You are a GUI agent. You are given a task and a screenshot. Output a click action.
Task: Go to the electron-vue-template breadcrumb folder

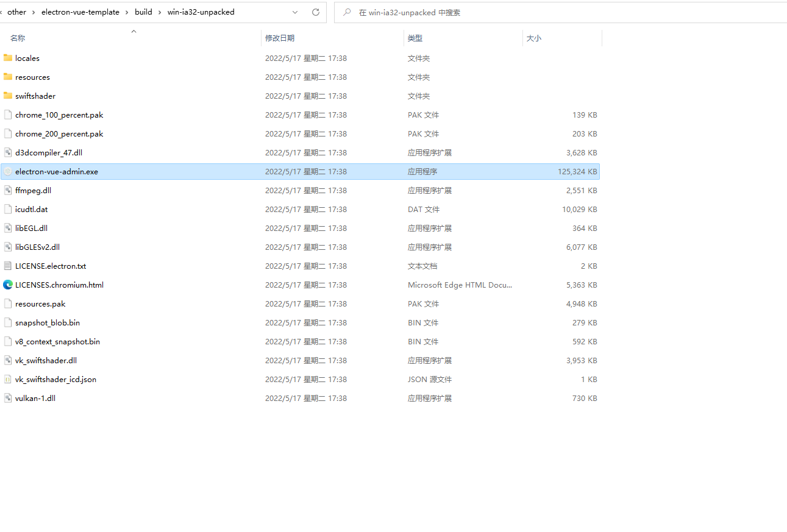pos(80,12)
